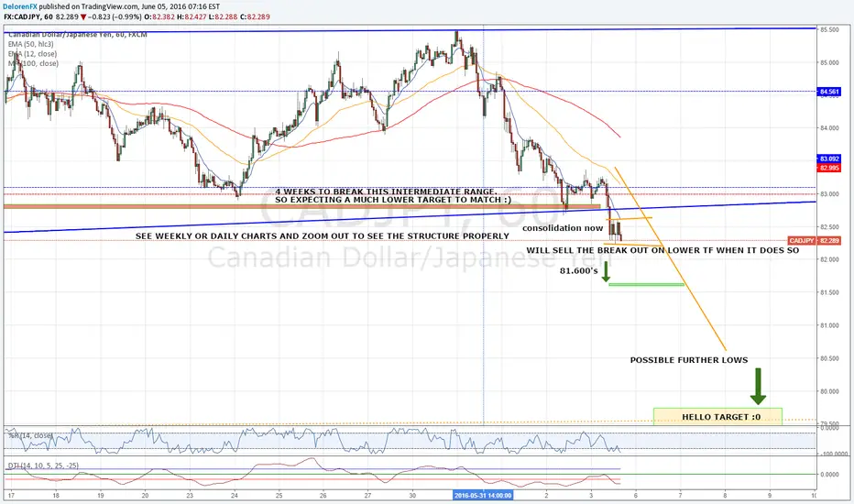
Task: Click date 23 on the time axis
Action: tap(190, 495)
